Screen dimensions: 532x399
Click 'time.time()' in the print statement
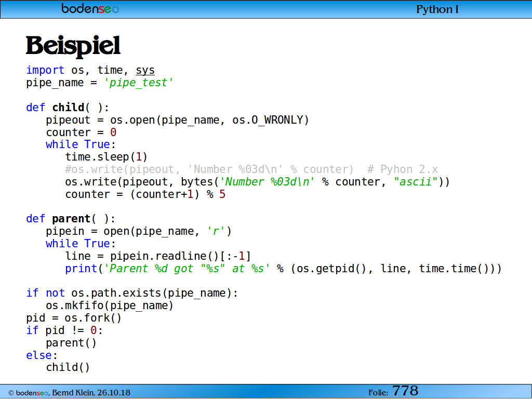pos(454,269)
